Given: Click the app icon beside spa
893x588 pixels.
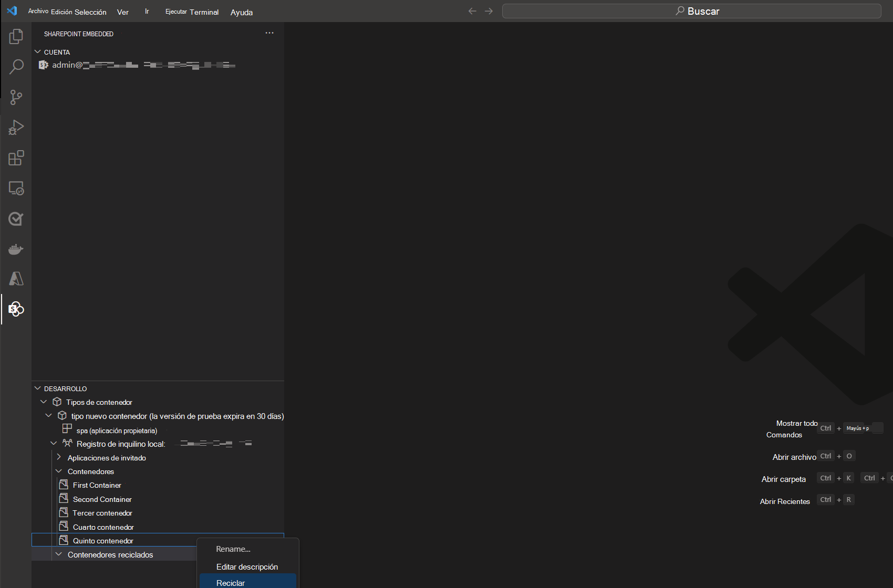Looking at the screenshot, I should click(67, 428).
